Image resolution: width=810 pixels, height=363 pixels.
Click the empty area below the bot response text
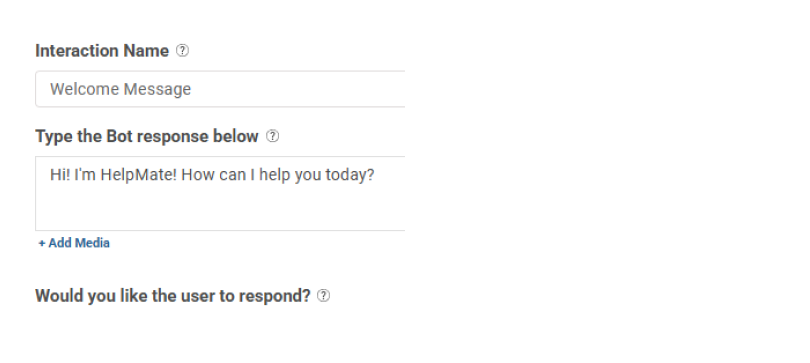220,209
